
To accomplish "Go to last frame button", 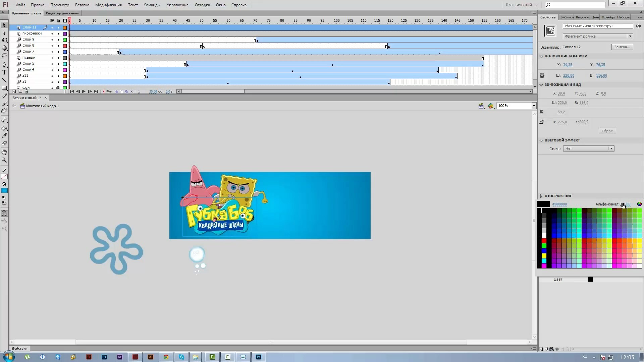I will point(96,91).
